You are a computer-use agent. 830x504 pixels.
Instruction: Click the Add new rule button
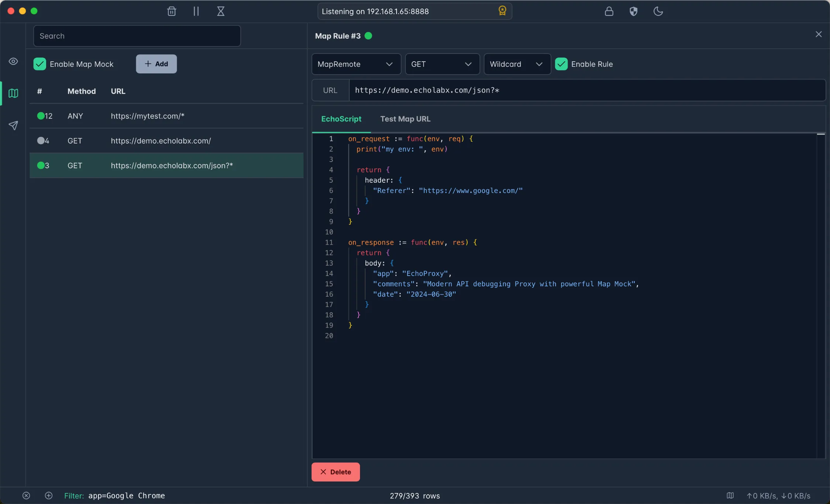tap(156, 63)
